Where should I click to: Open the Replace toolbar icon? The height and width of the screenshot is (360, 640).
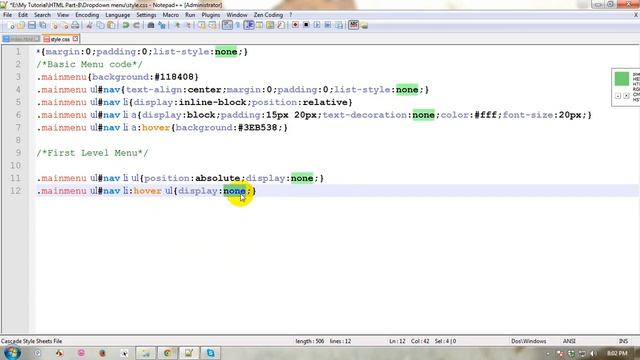[162, 25]
